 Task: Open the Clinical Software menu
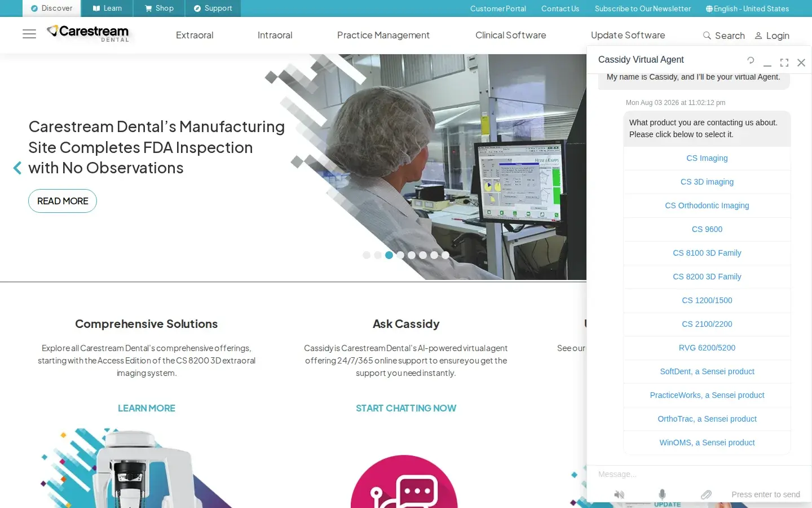point(511,35)
